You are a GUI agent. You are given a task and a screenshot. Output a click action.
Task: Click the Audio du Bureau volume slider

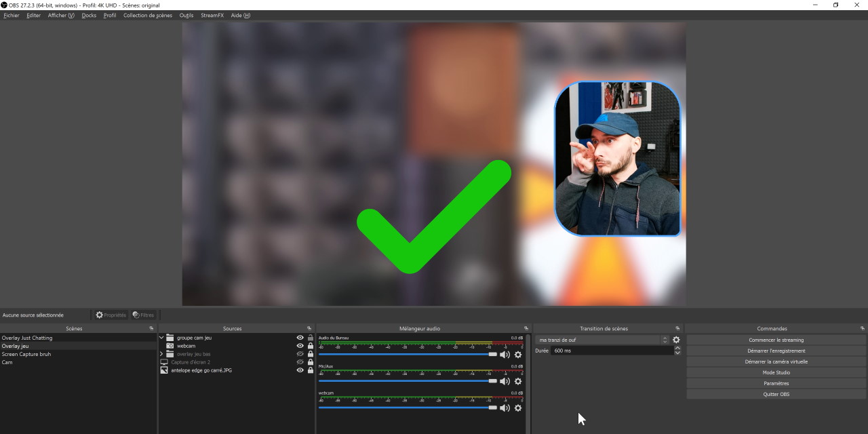(x=407, y=354)
